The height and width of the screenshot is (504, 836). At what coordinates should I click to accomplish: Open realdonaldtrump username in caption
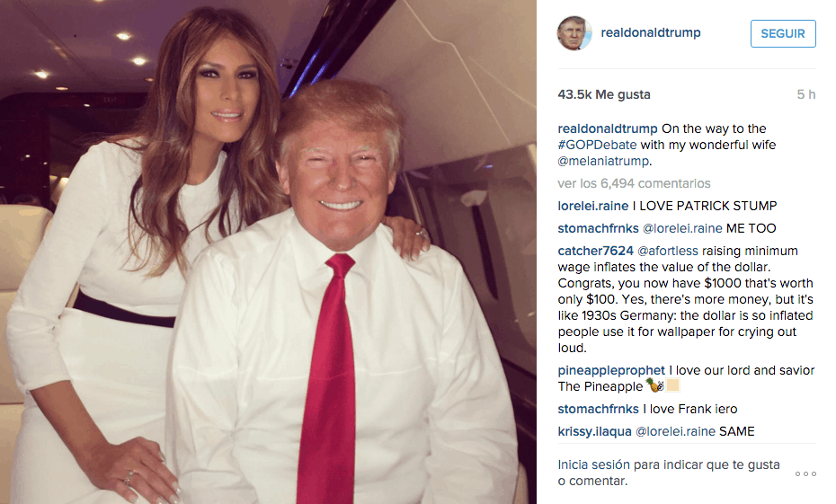608,129
